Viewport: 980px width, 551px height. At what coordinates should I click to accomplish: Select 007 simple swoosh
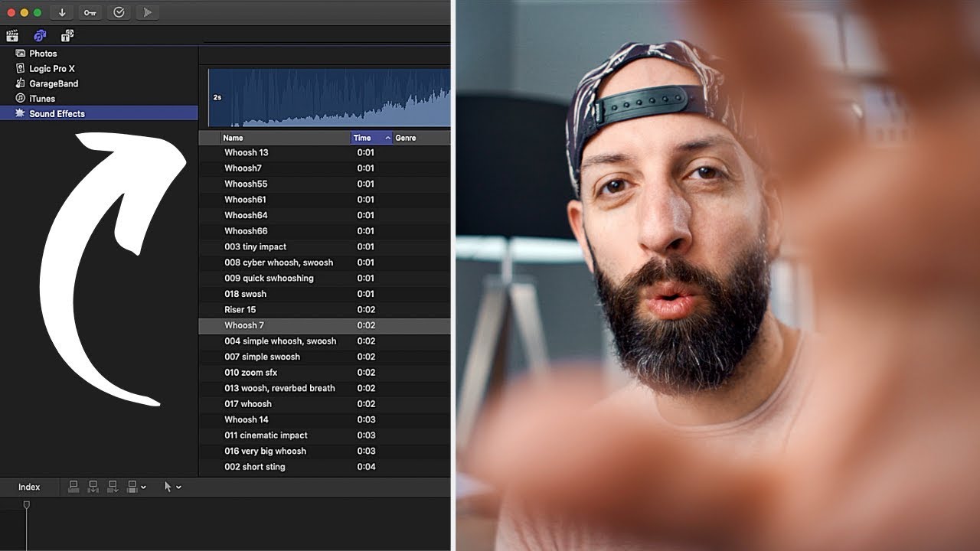tap(325, 357)
